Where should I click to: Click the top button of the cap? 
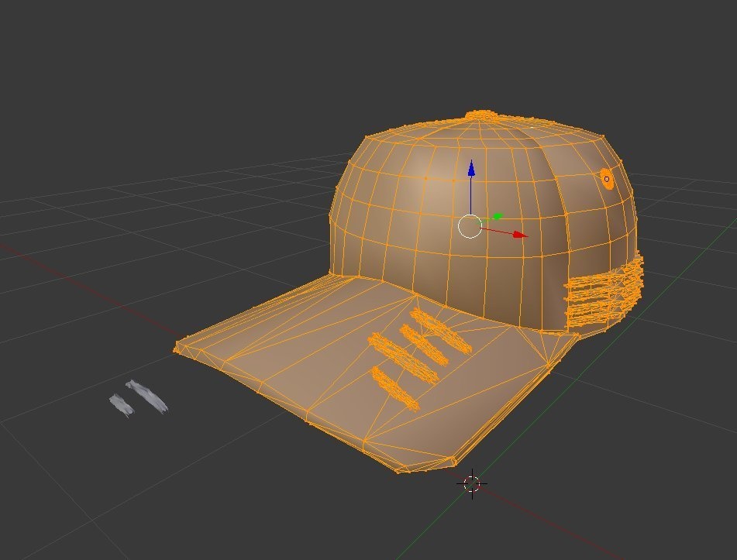pyautogui.click(x=481, y=115)
